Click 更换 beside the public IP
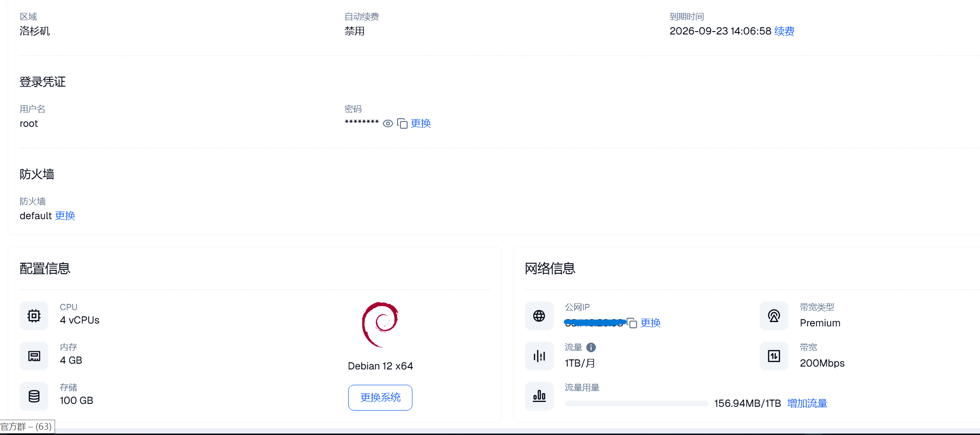980x435 pixels. 650,323
